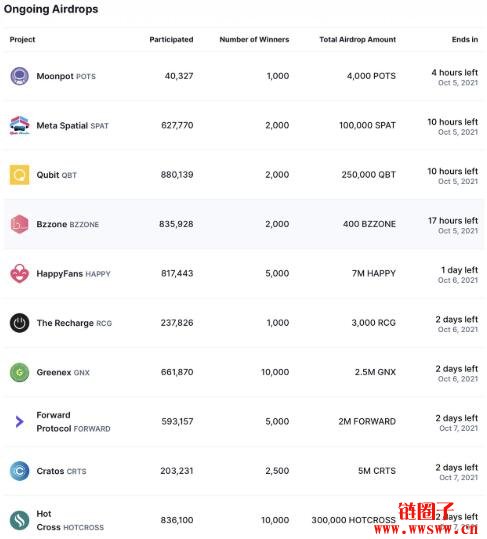Select the highlighted Bzzone airdrop row
Viewport: 487px width, 539px height.
[243, 224]
